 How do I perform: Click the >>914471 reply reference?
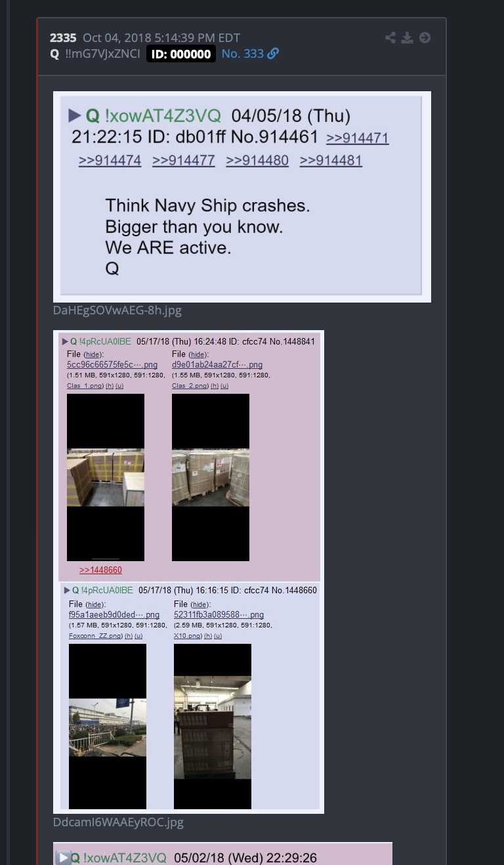pos(358,138)
